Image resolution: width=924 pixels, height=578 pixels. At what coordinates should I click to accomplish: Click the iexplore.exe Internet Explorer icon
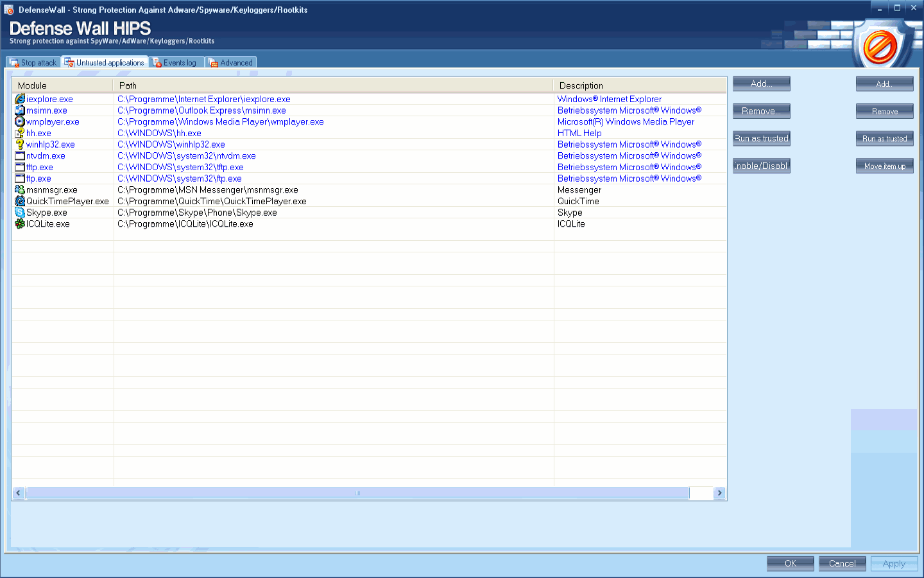click(x=20, y=99)
